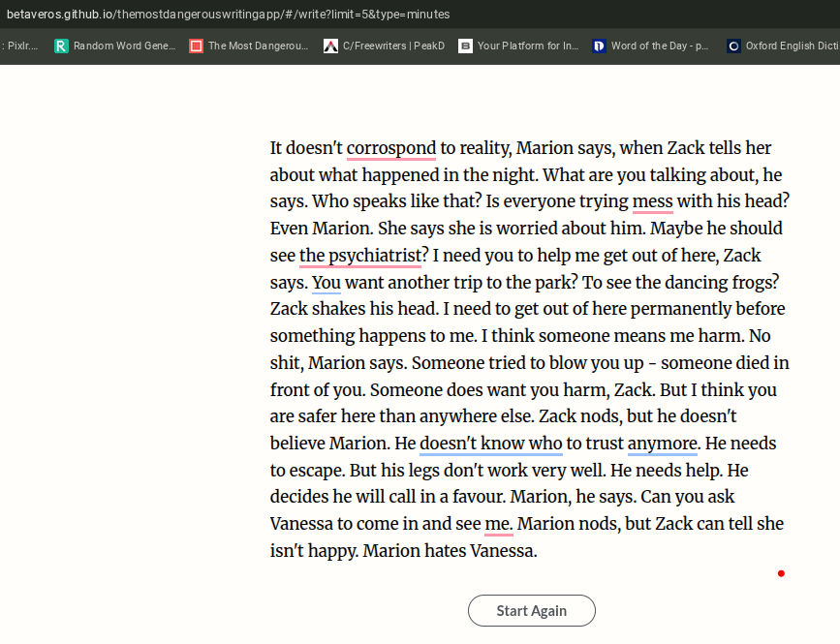Viewport: 840px width, 644px height.
Task: Click the red dot below the text
Action: tap(781, 573)
